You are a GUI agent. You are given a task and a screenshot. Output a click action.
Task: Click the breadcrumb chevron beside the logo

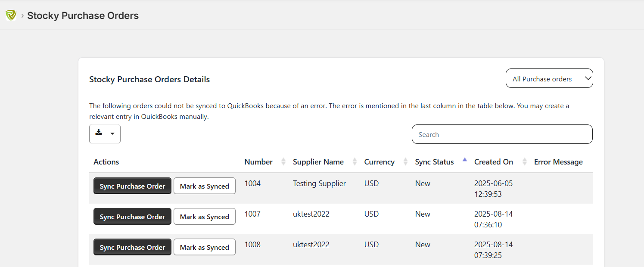click(x=22, y=16)
